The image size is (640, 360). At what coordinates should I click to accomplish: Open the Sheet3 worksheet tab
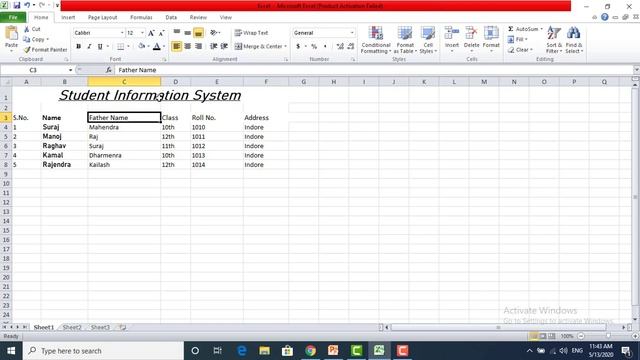pos(100,327)
